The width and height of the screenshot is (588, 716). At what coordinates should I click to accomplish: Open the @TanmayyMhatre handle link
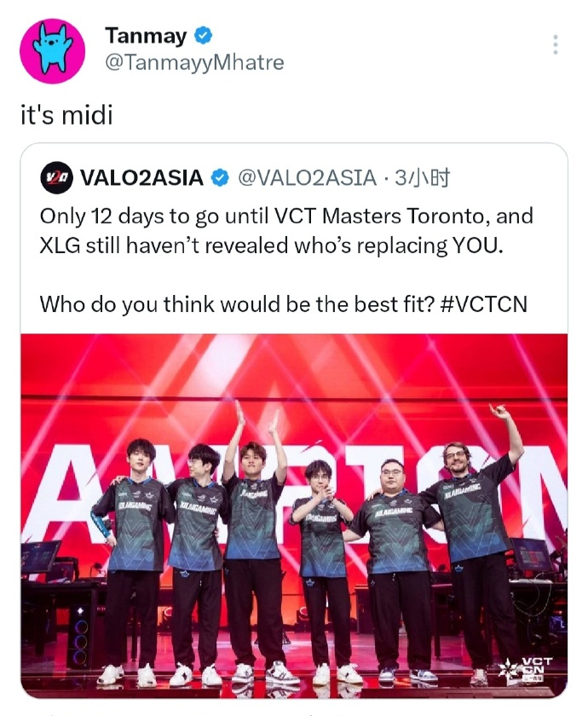click(x=194, y=62)
